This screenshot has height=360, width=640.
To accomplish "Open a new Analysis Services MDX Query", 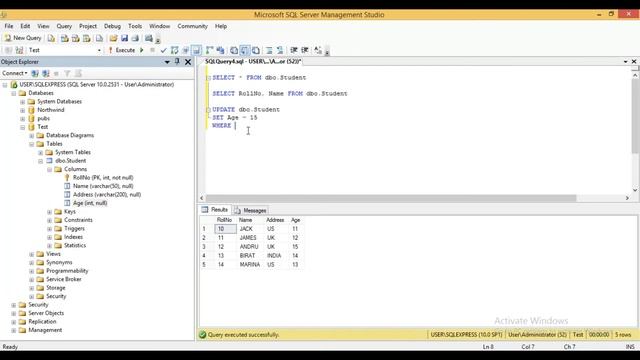I will 64,38.
